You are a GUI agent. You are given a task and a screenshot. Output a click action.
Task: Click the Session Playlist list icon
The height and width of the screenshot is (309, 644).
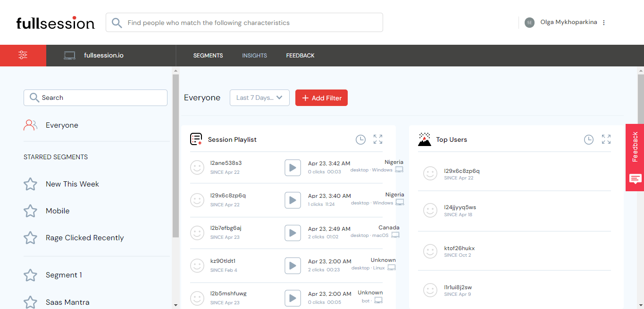[196, 139]
